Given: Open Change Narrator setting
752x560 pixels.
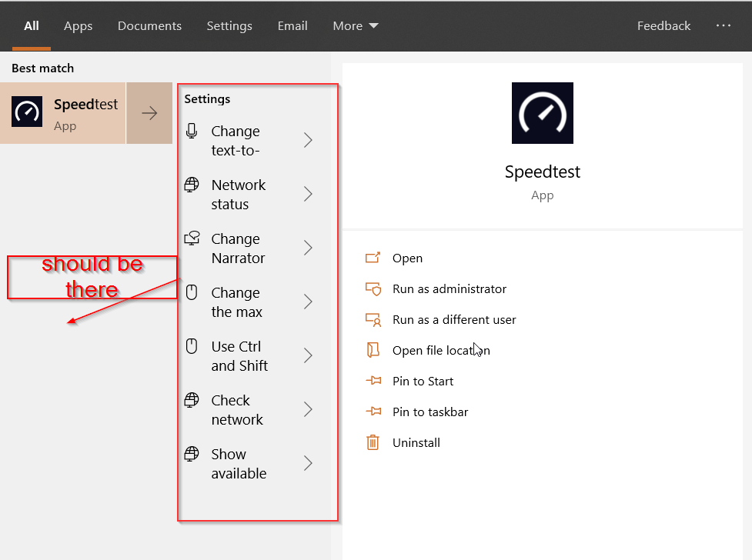Looking at the screenshot, I should coord(249,248).
